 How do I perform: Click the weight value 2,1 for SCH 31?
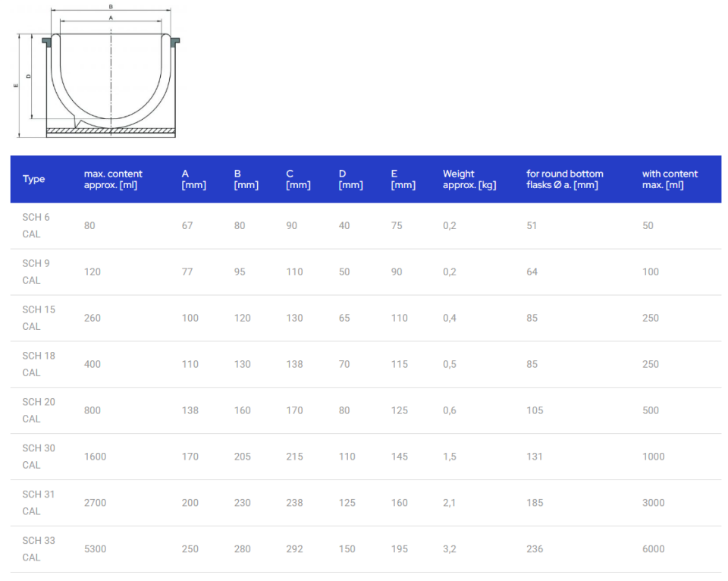point(450,503)
